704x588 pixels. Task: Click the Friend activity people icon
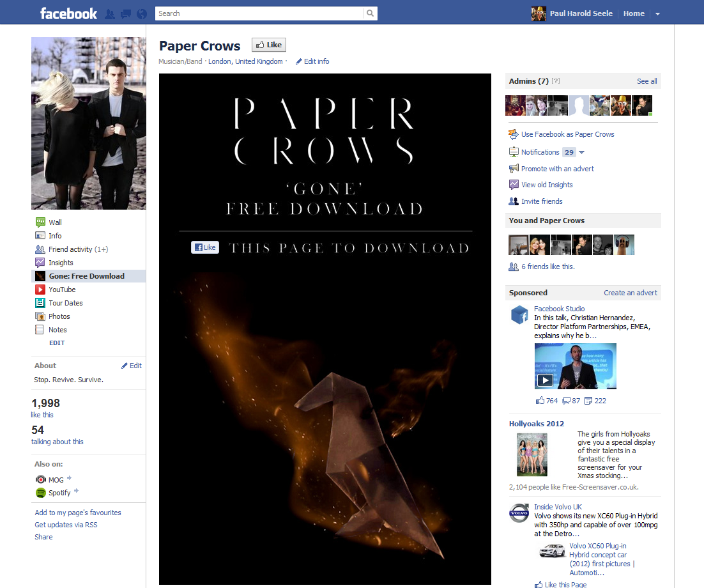40,249
